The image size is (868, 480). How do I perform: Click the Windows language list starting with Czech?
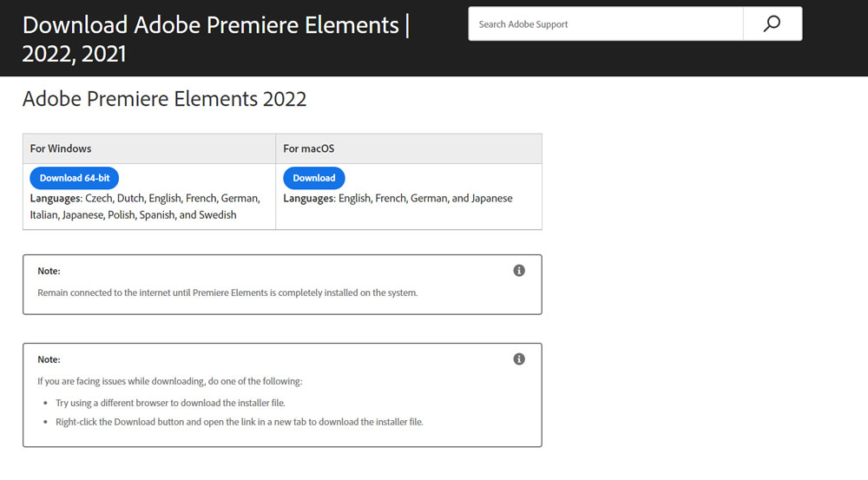click(x=145, y=207)
